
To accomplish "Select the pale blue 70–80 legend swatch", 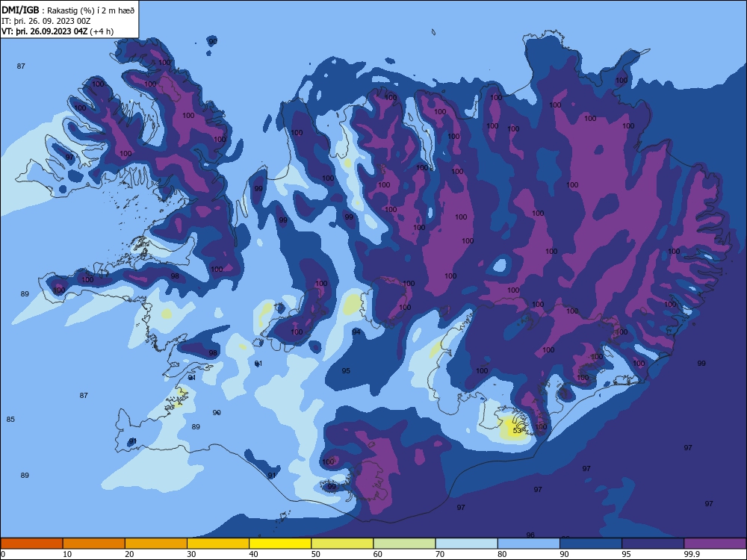I will 467,544.
